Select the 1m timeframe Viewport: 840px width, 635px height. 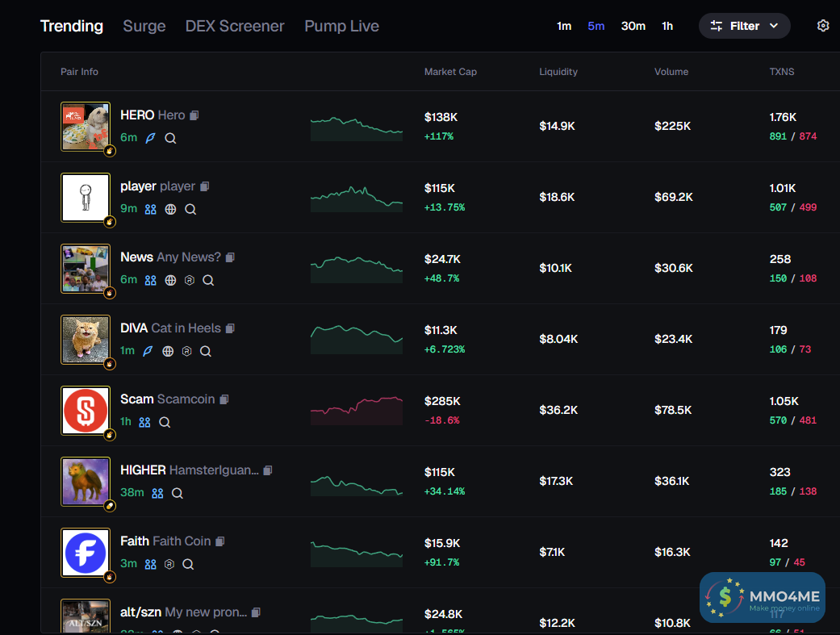563,26
